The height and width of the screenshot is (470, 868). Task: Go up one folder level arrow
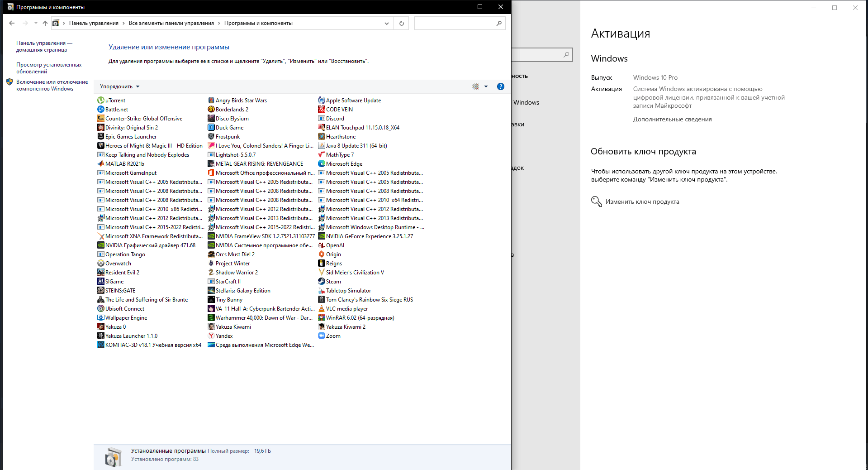(x=45, y=23)
